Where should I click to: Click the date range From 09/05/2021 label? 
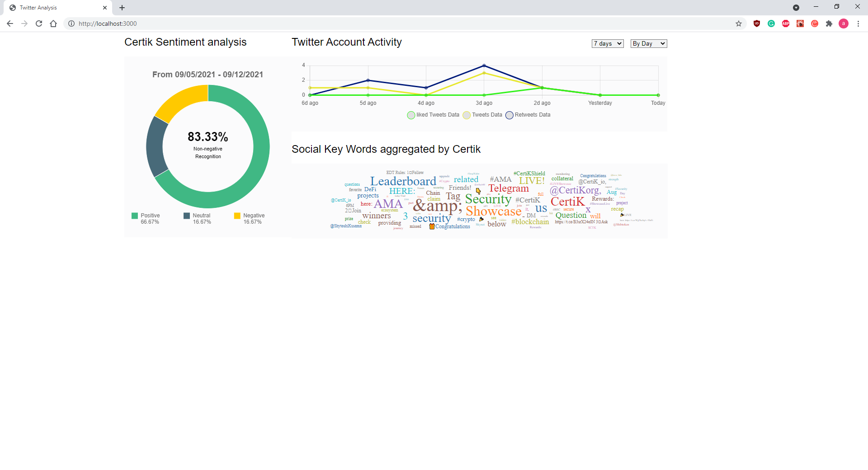(x=208, y=75)
